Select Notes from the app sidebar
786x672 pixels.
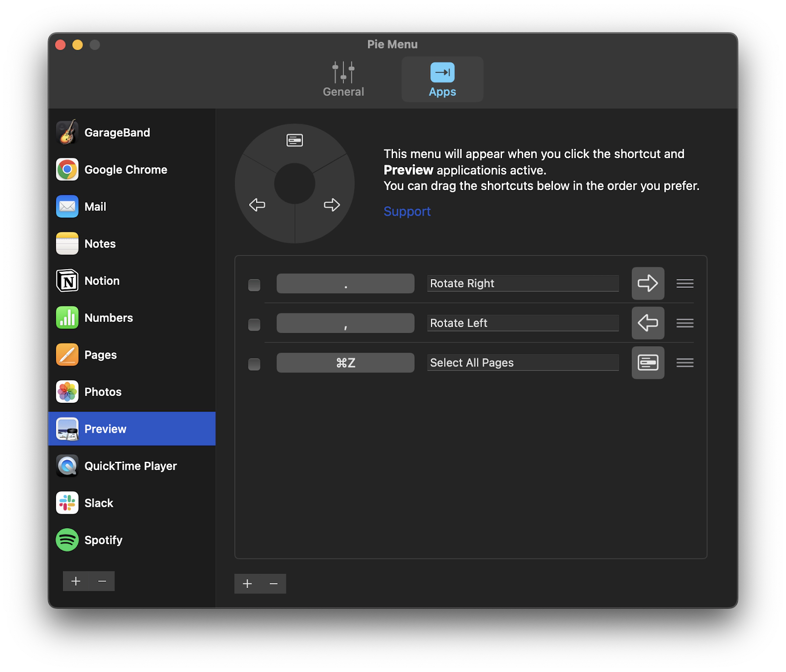point(132,244)
